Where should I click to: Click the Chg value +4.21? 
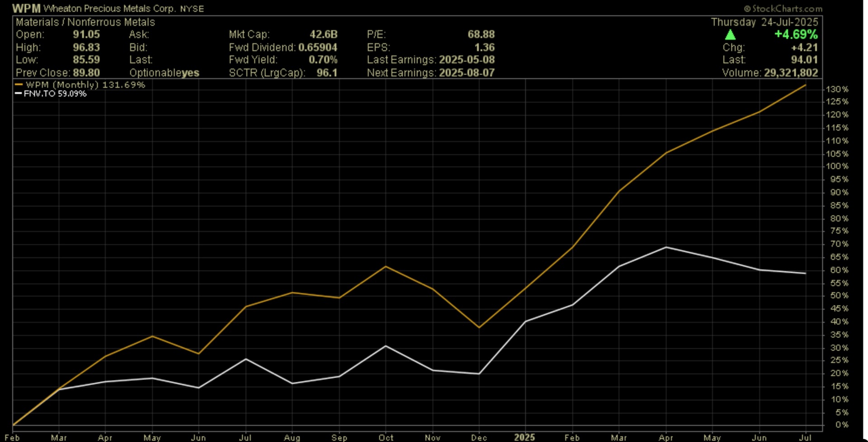point(804,48)
